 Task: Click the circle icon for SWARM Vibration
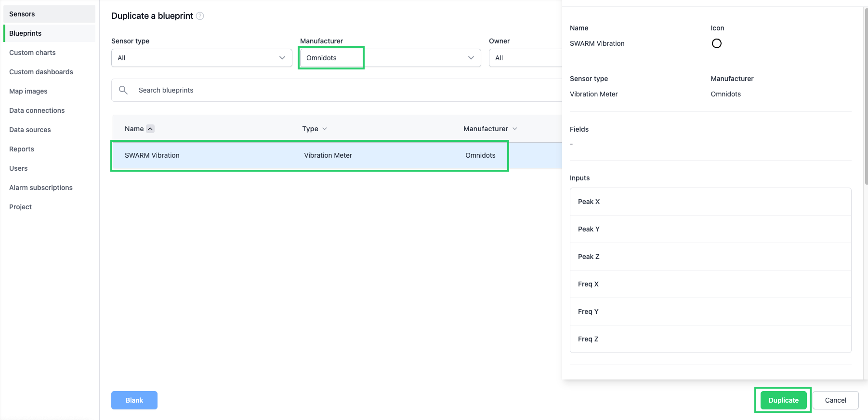coord(716,43)
